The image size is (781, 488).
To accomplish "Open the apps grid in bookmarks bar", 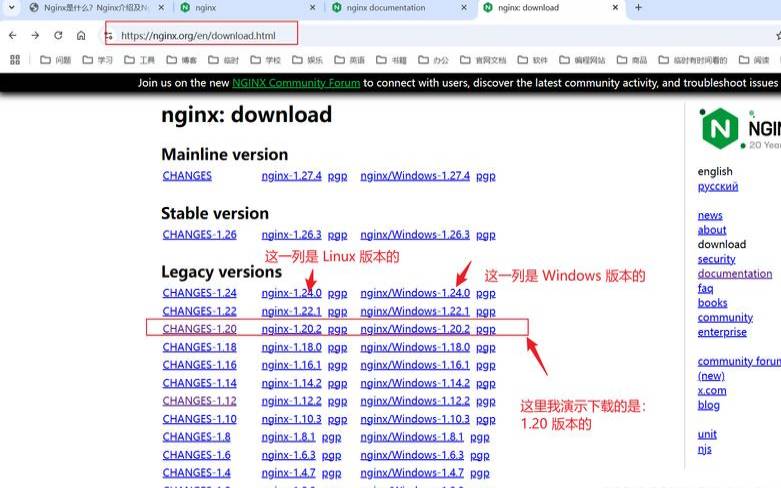I will [x=15, y=60].
